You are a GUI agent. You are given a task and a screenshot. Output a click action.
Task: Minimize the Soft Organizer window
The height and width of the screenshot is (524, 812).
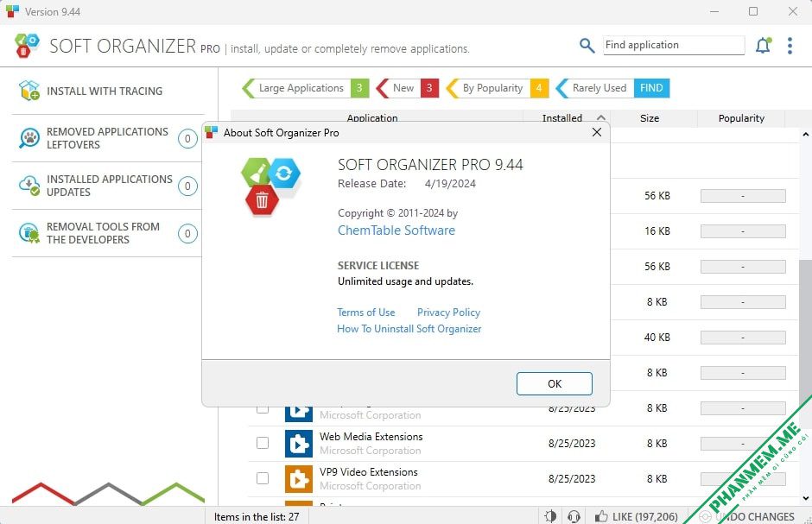[x=714, y=11]
